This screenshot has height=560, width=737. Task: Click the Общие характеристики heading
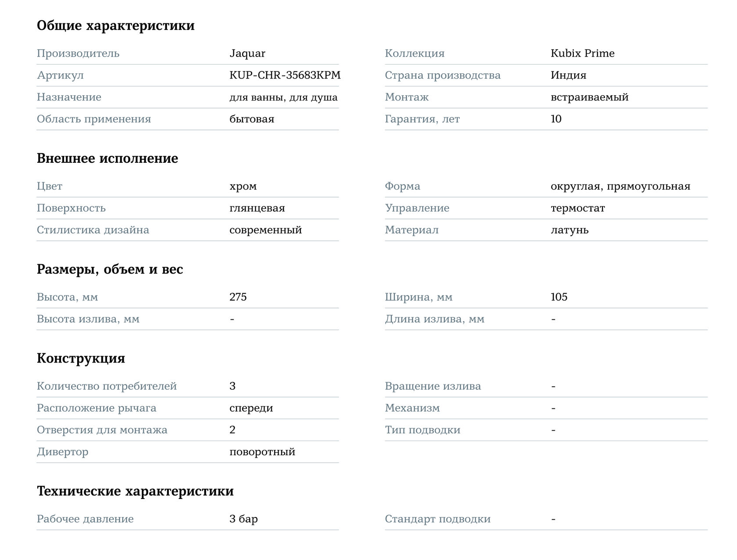[115, 25]
